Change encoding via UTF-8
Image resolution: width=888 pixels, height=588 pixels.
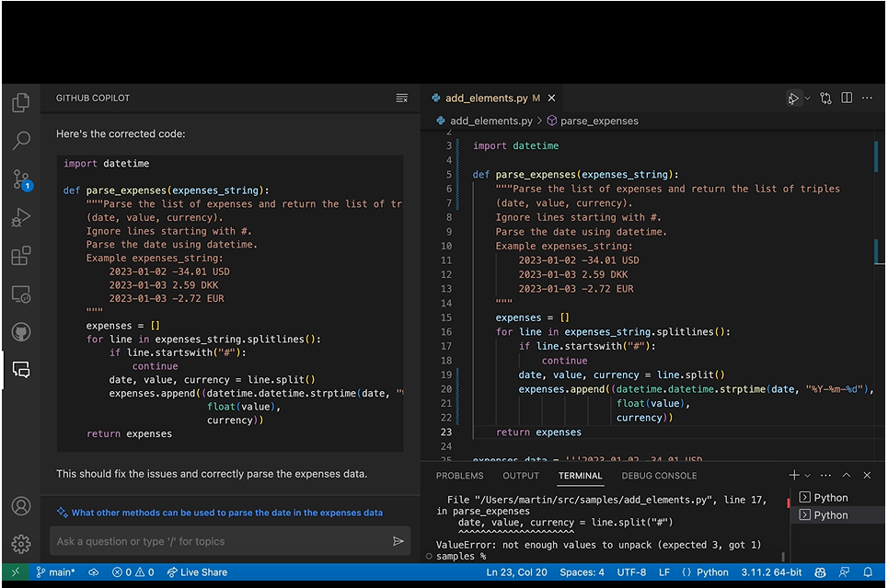631,572
